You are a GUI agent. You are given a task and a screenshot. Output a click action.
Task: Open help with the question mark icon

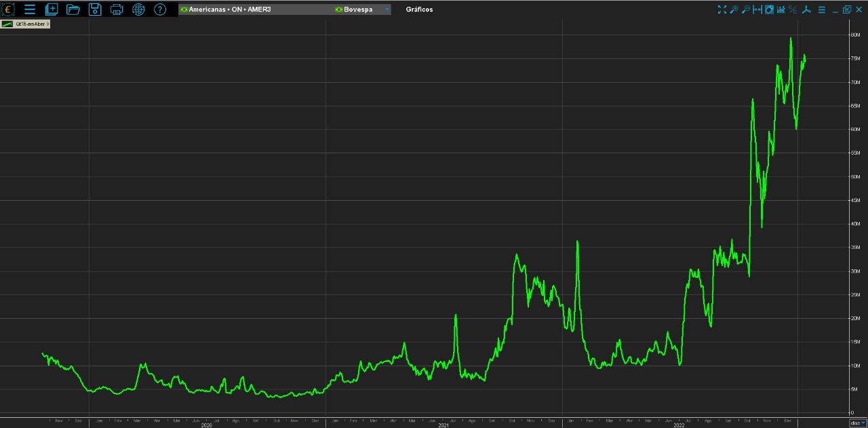click(x=160, y=9)
